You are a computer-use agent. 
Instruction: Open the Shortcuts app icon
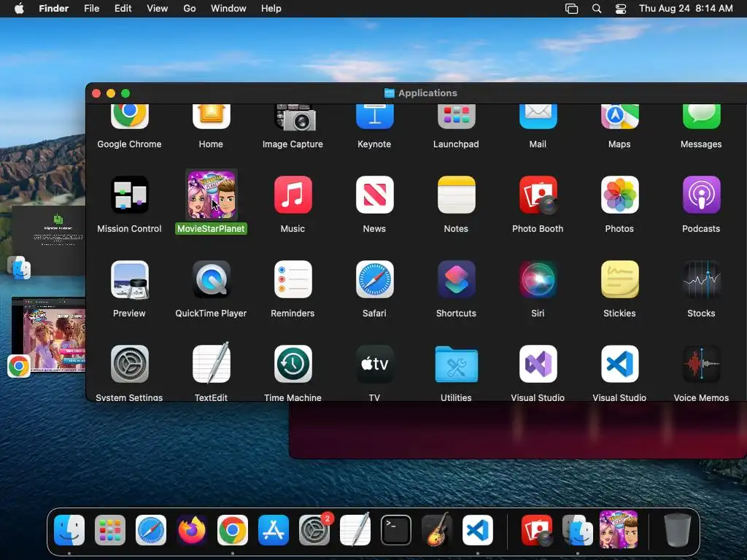pos(456,279)
